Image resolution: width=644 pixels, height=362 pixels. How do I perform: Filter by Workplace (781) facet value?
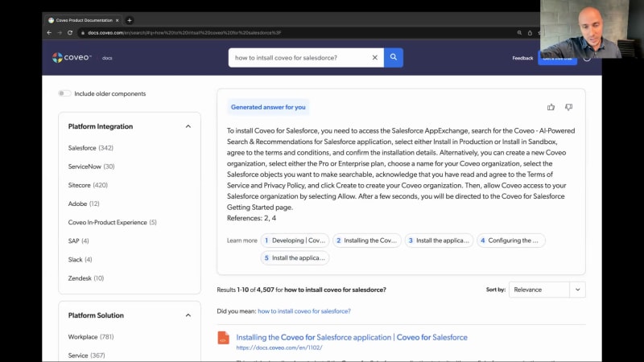point(91,336)
